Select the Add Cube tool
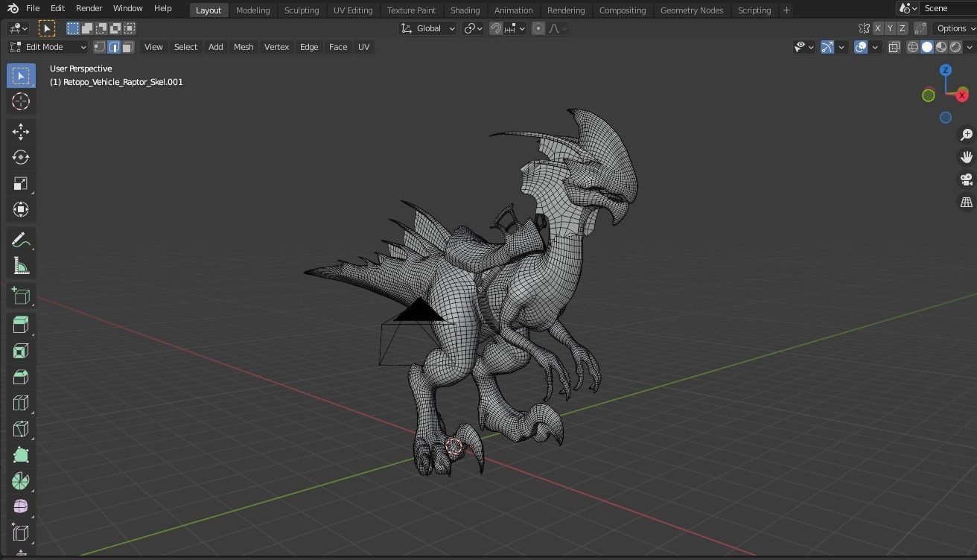This screenshot has width=977, height=560. (21, 296)
